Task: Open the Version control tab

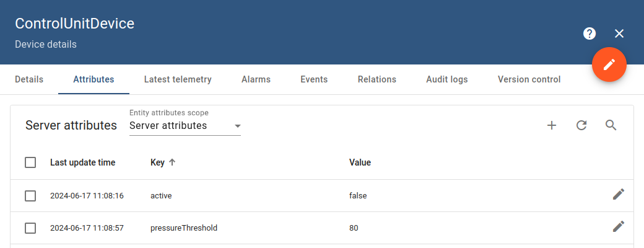Action: click(x=529, y=79)
